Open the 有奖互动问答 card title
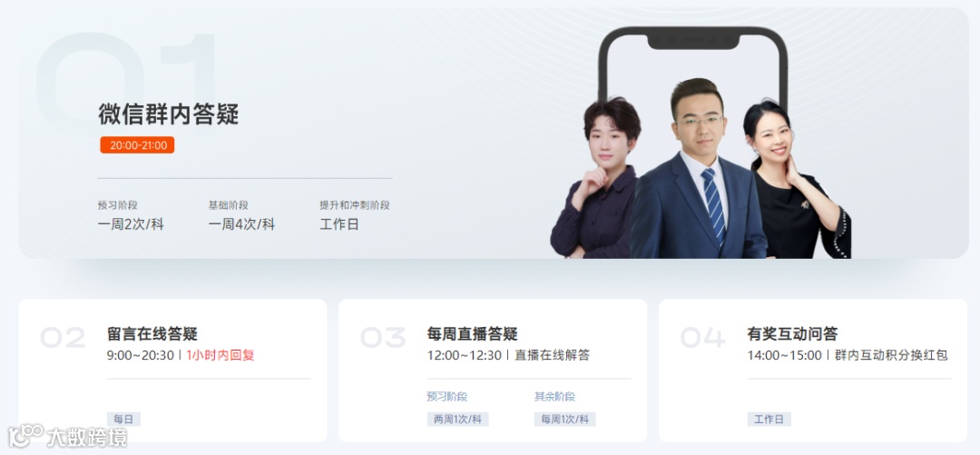Screen dimensions: 980x455 point(792,334)
